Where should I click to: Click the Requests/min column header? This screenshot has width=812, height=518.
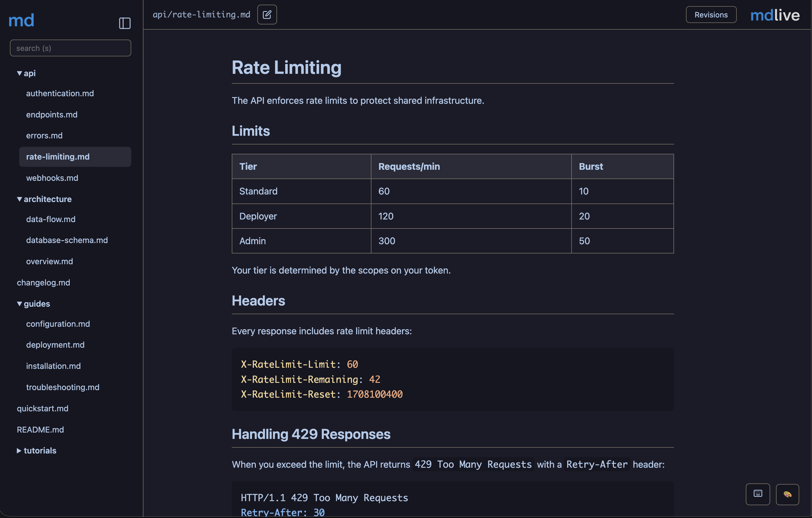pyautogui.click(x=471, y=166)
